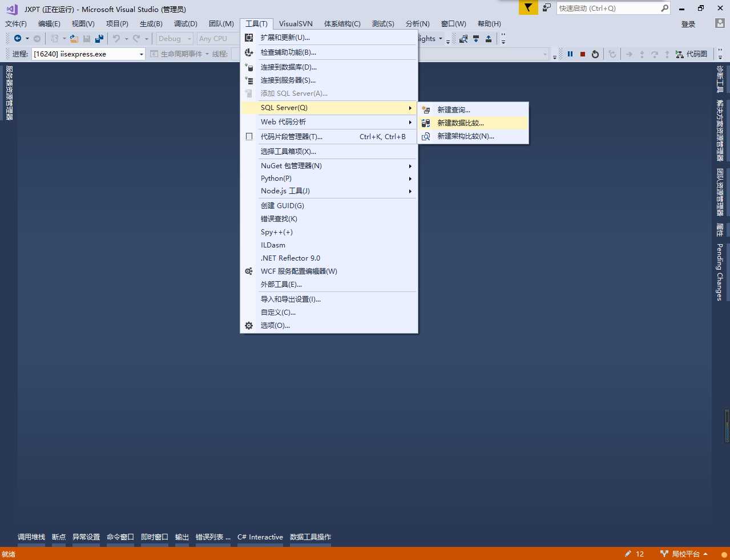Open the Debug configuration dropdown
Screen dimensions: 730x560
[x=175, y=39]
